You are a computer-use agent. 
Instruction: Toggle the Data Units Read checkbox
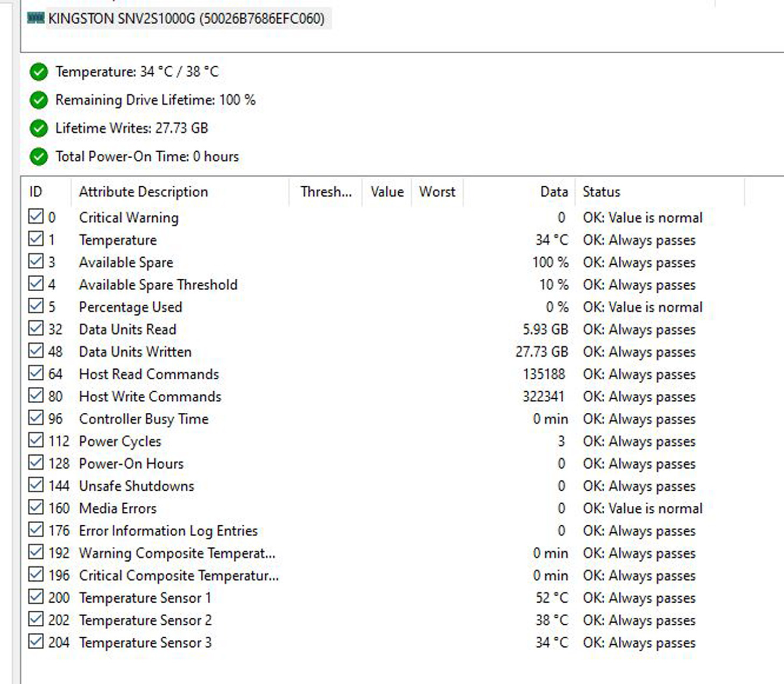pos(36,328)
